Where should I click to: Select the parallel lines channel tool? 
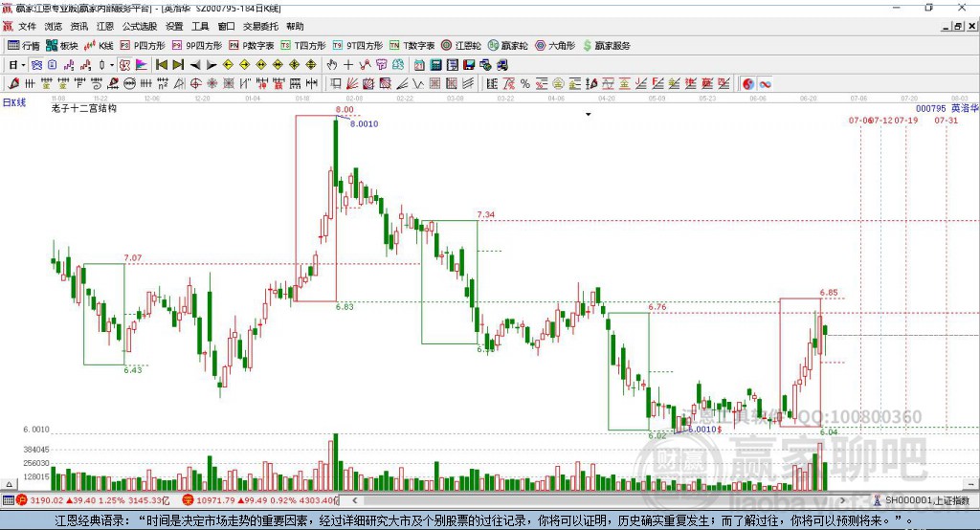click(x=468, y=84)
